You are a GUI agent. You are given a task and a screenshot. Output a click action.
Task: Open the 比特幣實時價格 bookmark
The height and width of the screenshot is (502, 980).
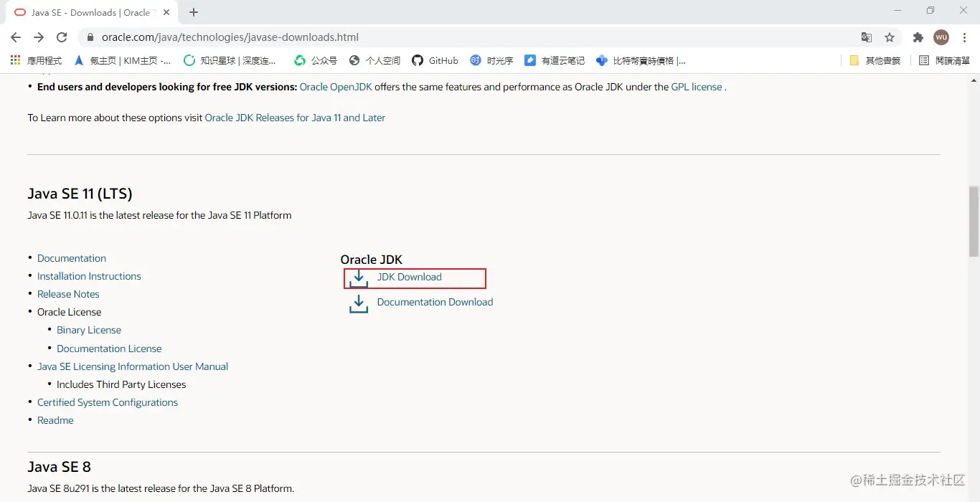[x=641, y=60]
